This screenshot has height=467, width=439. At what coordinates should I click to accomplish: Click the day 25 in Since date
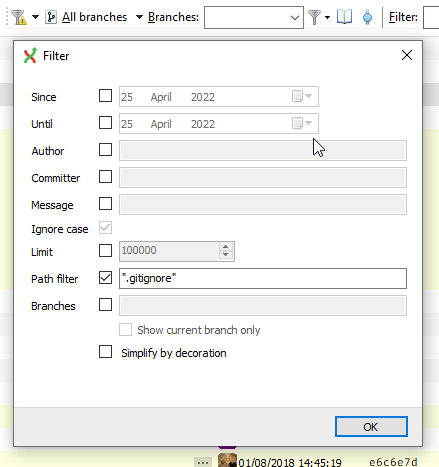tap(127, 97)
